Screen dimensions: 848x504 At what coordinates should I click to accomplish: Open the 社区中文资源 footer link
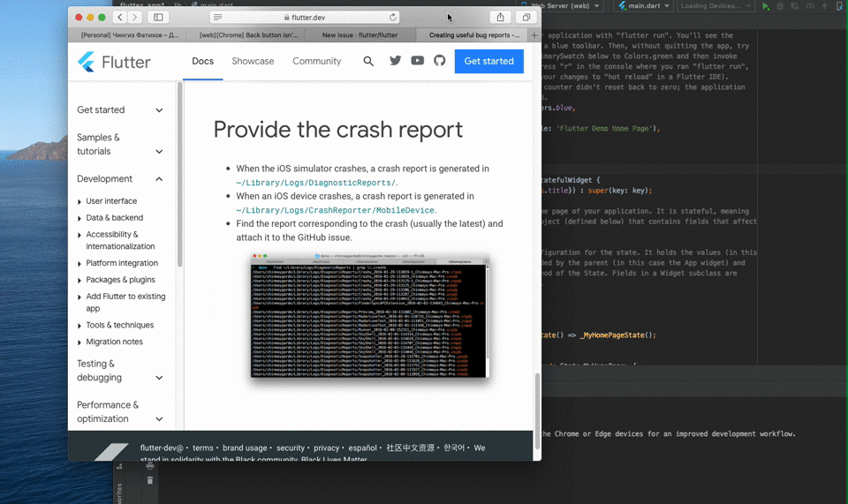pos(410,448)
